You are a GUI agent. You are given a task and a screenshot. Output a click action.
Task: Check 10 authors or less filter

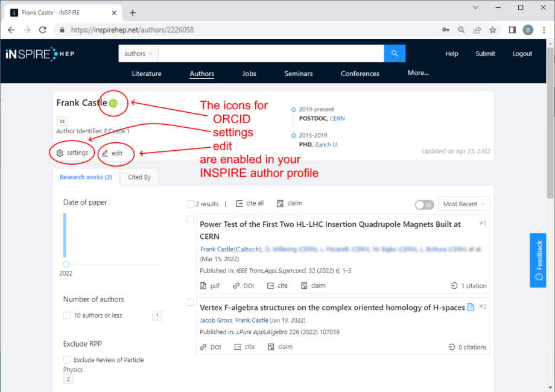point(67,315)
